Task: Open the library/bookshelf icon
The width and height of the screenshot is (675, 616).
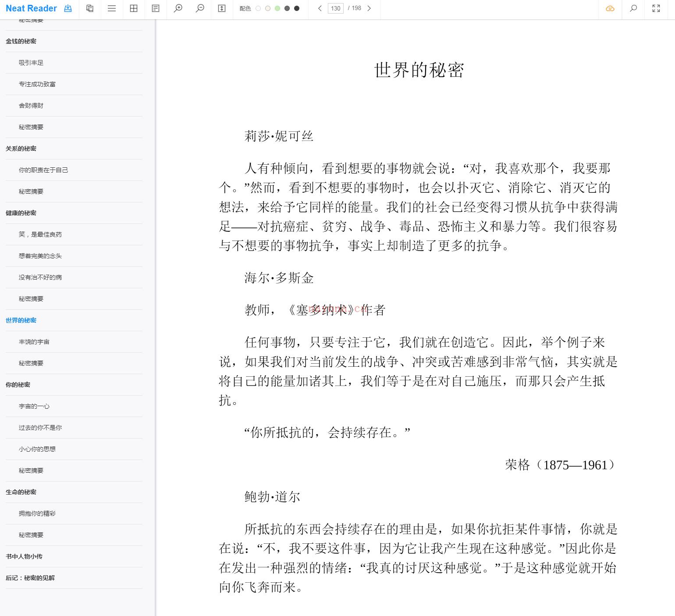Action: tap(90, 8)
